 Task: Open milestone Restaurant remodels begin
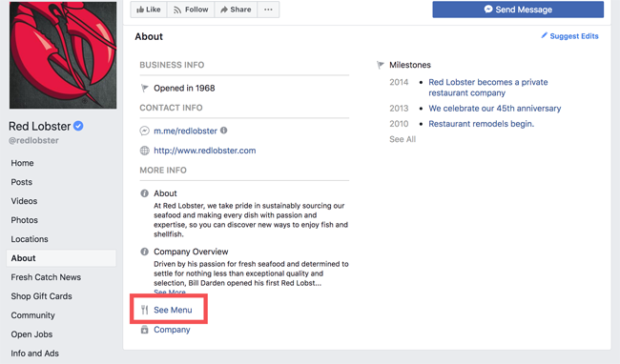tap(481, 124)
